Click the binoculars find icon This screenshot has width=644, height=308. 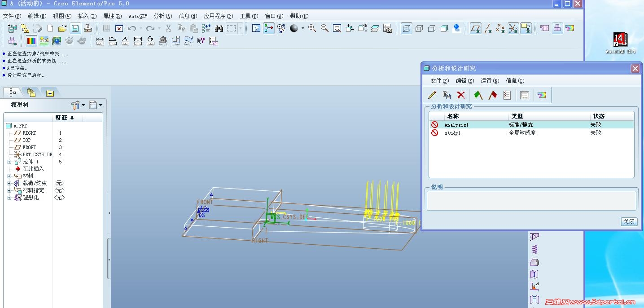(x=219, y=29)
